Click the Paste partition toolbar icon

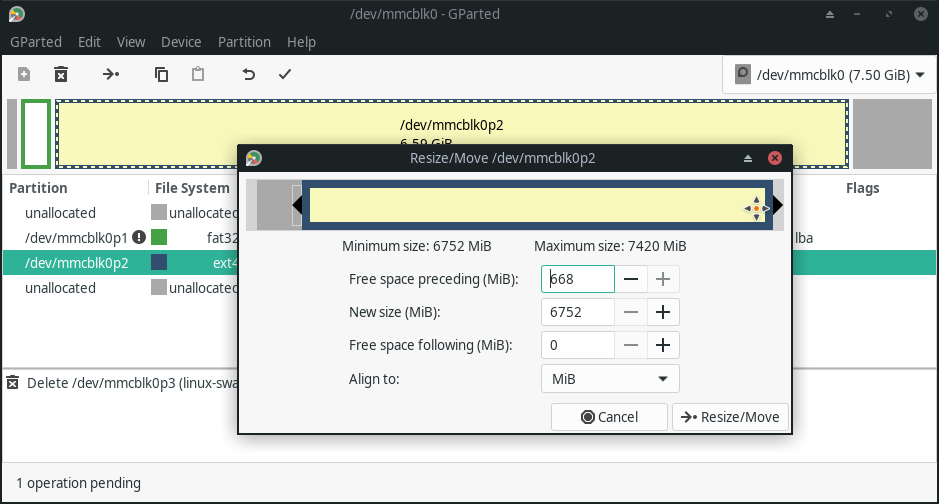click(198, 74)
